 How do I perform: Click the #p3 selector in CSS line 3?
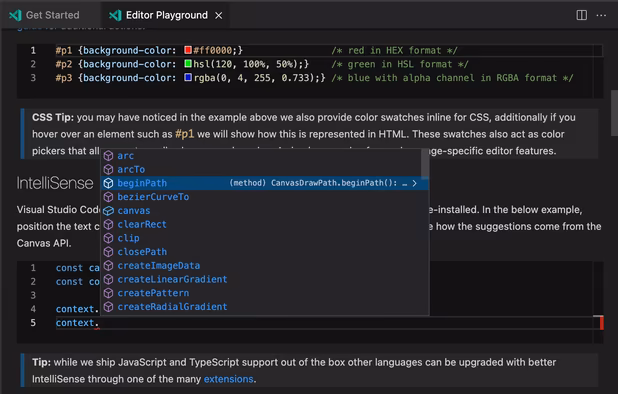click(64, 78)
